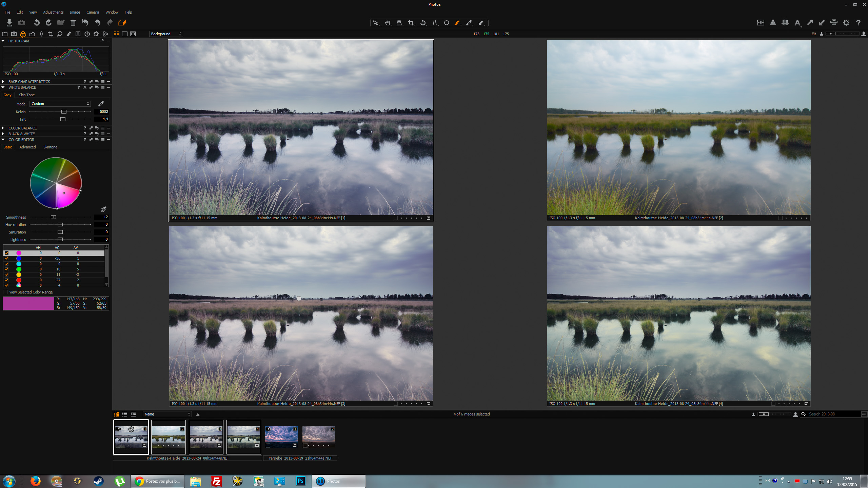The image size is (868, 488).
Task: Open the Lens tool tab icon
Action: [41, 34]
